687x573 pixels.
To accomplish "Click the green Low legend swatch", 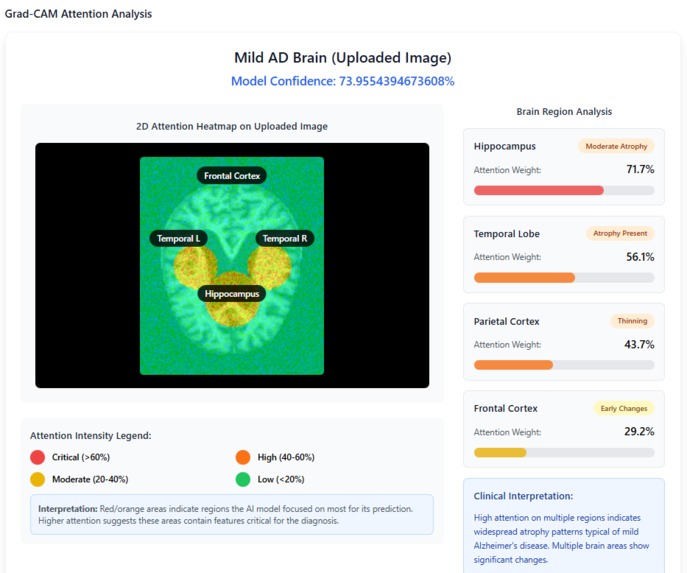I will coord(243,479).
